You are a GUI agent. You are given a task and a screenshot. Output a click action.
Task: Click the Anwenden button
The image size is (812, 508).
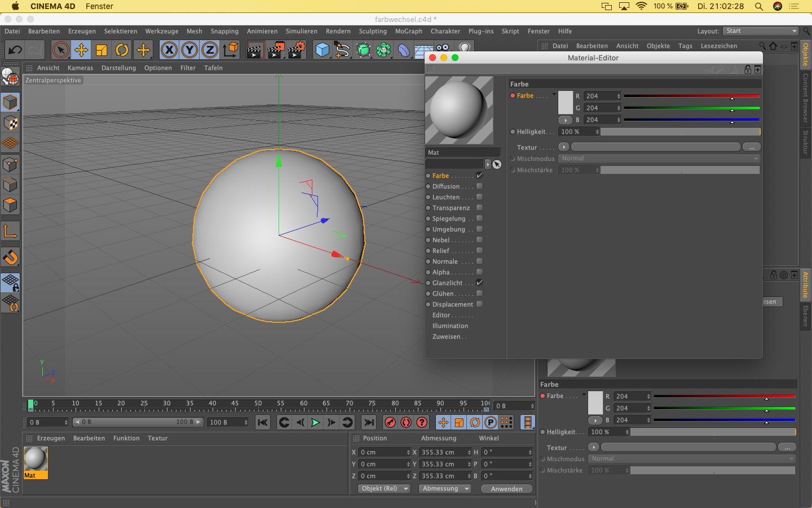point(506,489)
